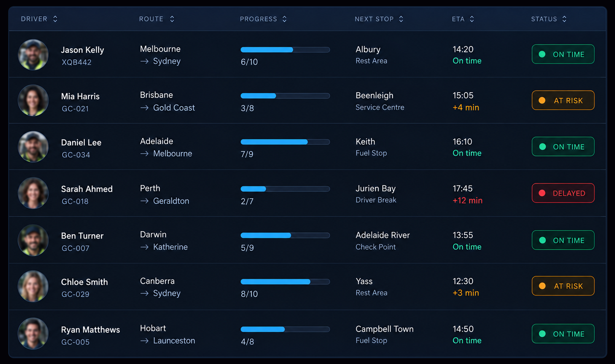Click the Launceston route destination
This screenshot has width=615, height=364.
coord(174,340)
